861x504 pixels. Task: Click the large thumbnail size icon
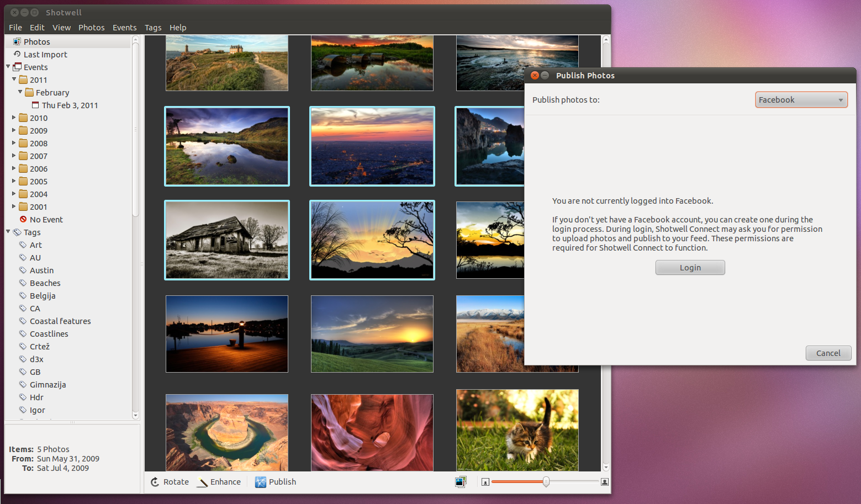pos(605,482)
